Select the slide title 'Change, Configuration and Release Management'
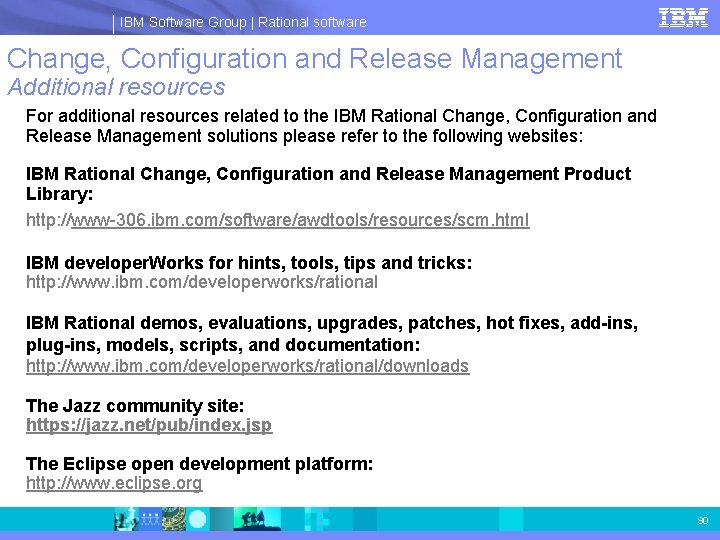This screenshot has height=540, width=720. (x=315, y=59)
